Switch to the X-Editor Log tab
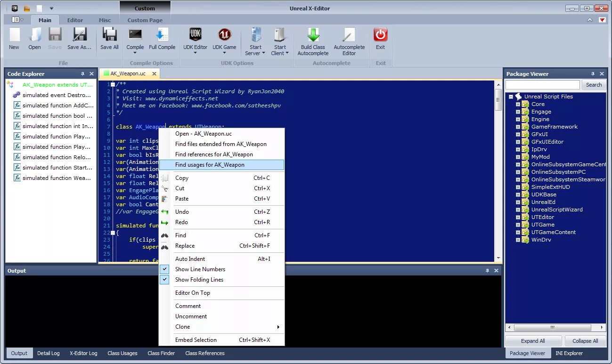 [x=83, y=353]
